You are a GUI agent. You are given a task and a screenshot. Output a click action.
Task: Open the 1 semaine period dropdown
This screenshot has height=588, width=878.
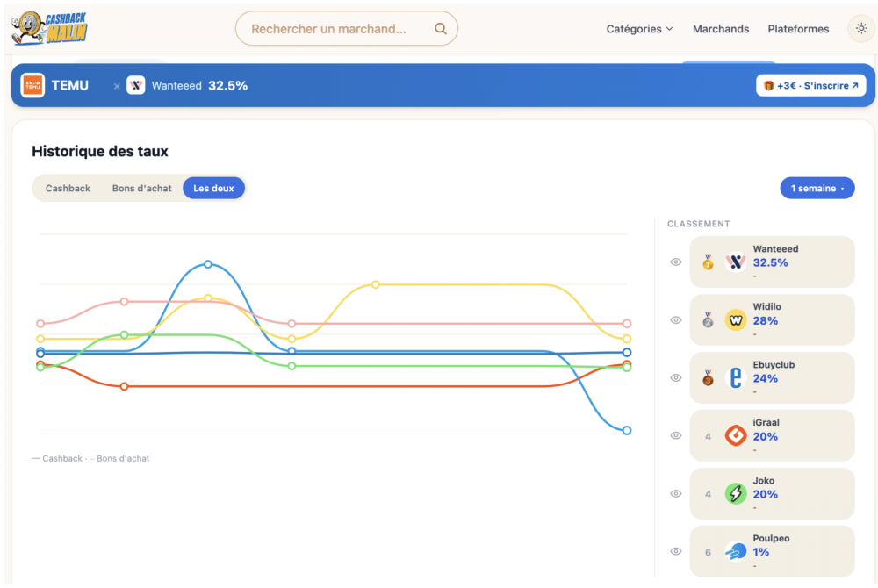(x=817, y=188)
